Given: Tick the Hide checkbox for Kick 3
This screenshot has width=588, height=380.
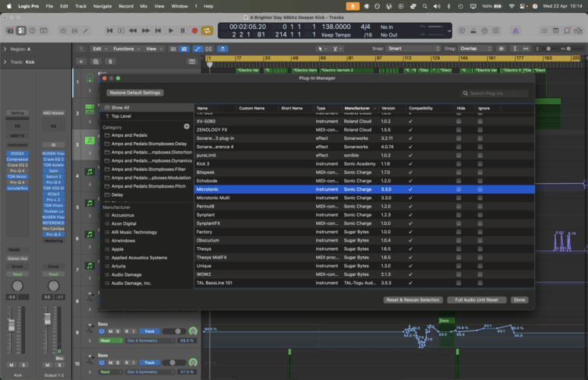Looking at the screenshot, I should pyautogui.click(x=459, y=164).
